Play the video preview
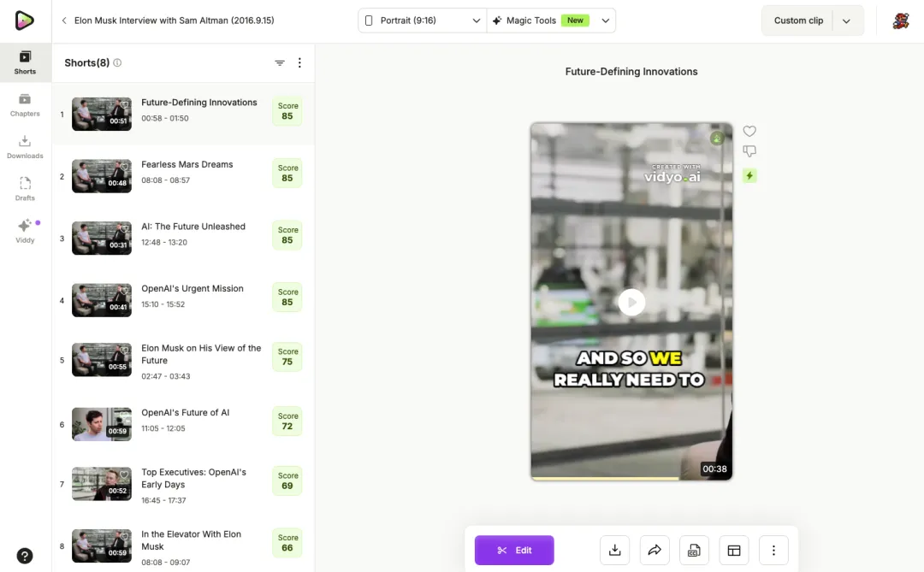Viewport: 924px width, 572px height. pyautogui.click(x=631, y=302)
